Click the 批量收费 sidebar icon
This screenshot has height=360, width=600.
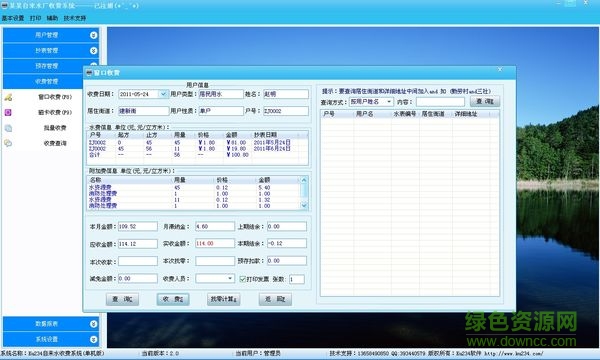click(x=8, y=128)
